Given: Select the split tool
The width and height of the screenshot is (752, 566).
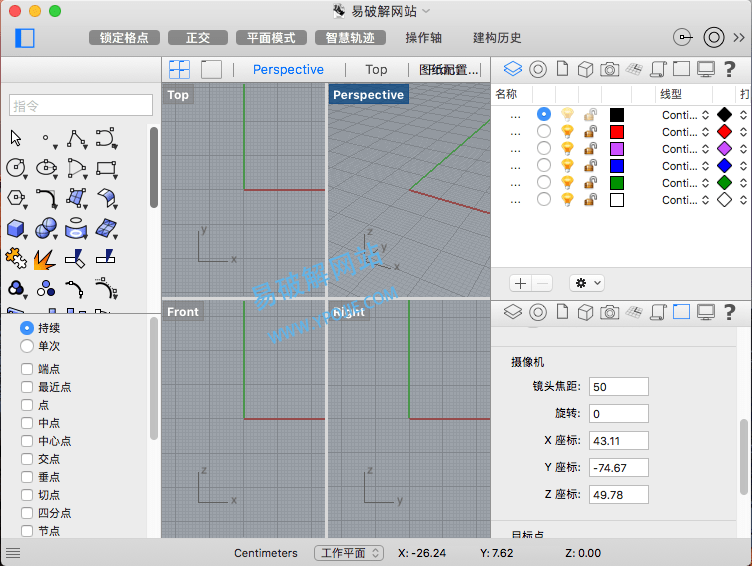Looking at the screenshot, I should pos(106,257).
